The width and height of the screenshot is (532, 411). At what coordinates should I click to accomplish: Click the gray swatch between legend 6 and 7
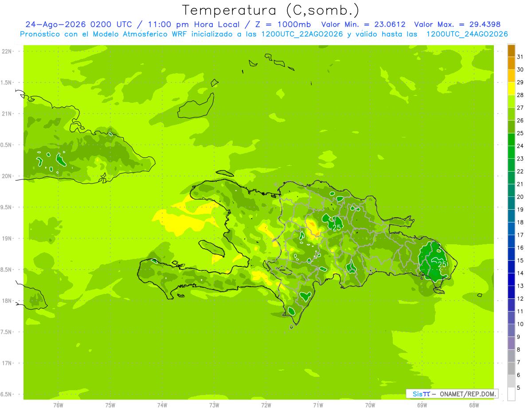pyautogui.click(x=511, y=368)
